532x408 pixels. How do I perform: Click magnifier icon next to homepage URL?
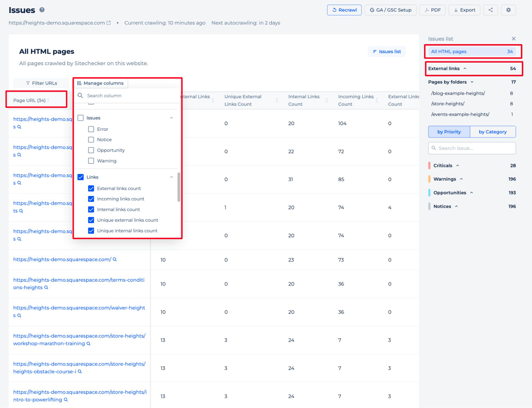[x=115, y=259]
